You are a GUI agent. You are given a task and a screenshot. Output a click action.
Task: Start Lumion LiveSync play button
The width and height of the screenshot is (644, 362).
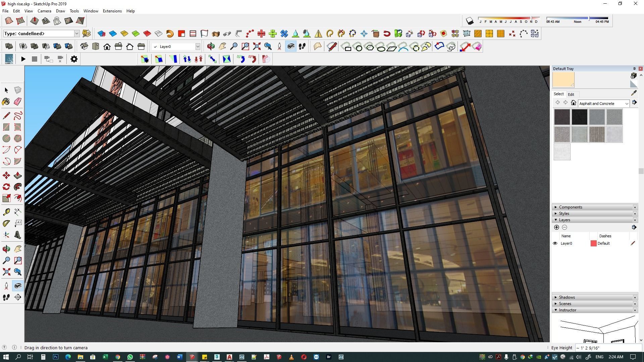click(x=23, y=59)
